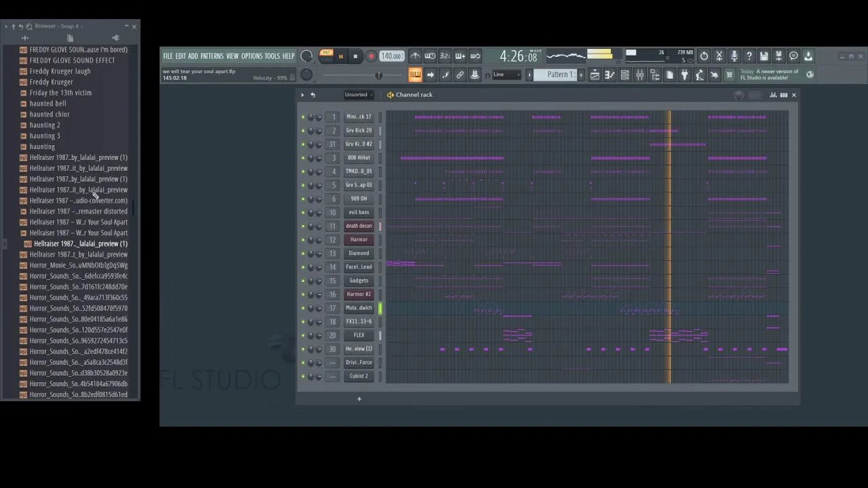This screenshot has height=488, width=868.
Task: Click the 140.000 tempo field
Action: [391, 56]
